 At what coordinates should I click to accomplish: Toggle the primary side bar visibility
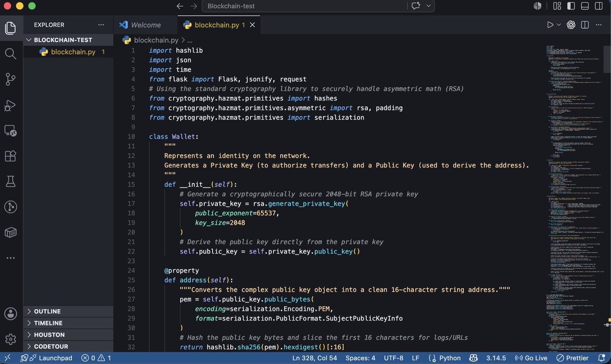click(571, 6)
